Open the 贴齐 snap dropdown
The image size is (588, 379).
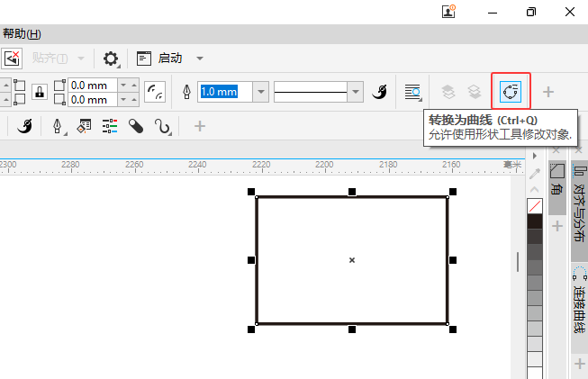[81, 59]
